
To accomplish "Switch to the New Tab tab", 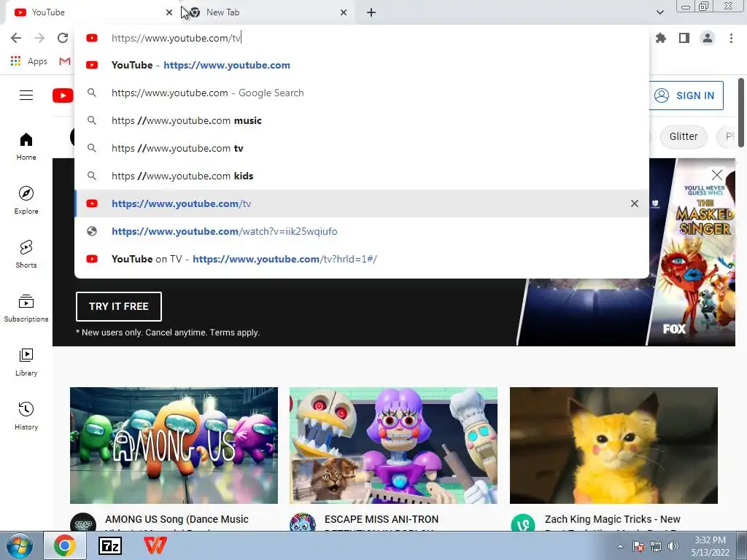I will pyautogui.click(x=267, y=12).
